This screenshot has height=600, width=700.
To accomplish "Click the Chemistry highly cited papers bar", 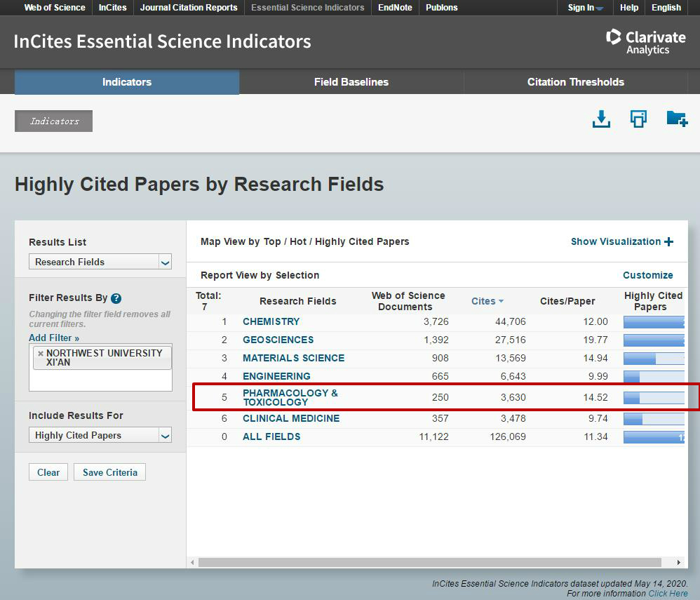I will [653, 322].
